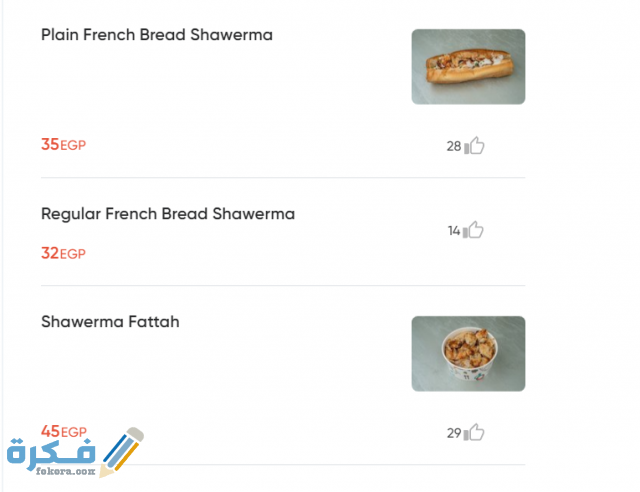The width and height of the screenshot is (640, 492).
Task: Click the EGP label beside price 35
Action: (x=74, y=146)
